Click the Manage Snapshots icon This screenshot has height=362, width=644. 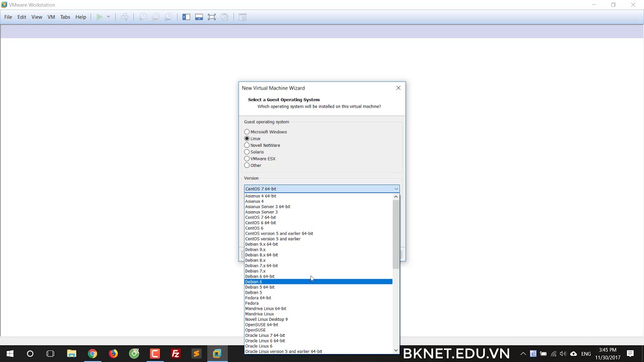point(169,17)
